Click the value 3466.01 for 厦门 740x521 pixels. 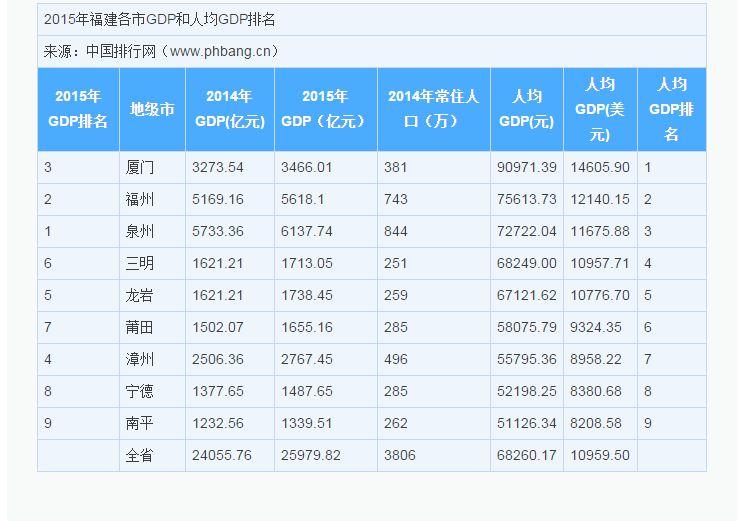tap(307, 167)
